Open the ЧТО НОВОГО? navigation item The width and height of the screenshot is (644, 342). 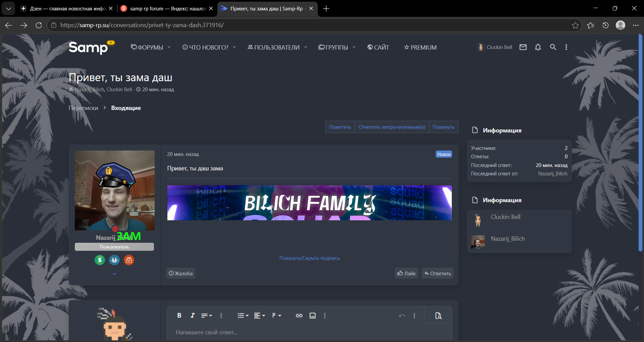click(x=205, y=47)
